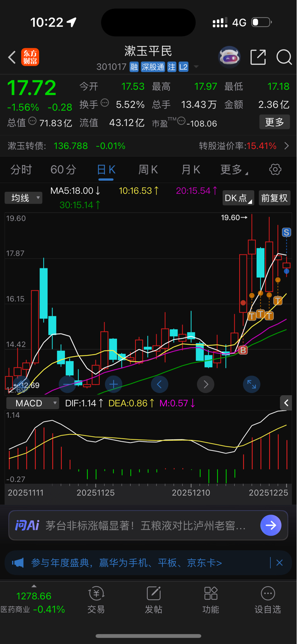Open the DK点 selector
The height and width of the screenshot is (644, 297).
pyautogui.click(x=238, y=198)
